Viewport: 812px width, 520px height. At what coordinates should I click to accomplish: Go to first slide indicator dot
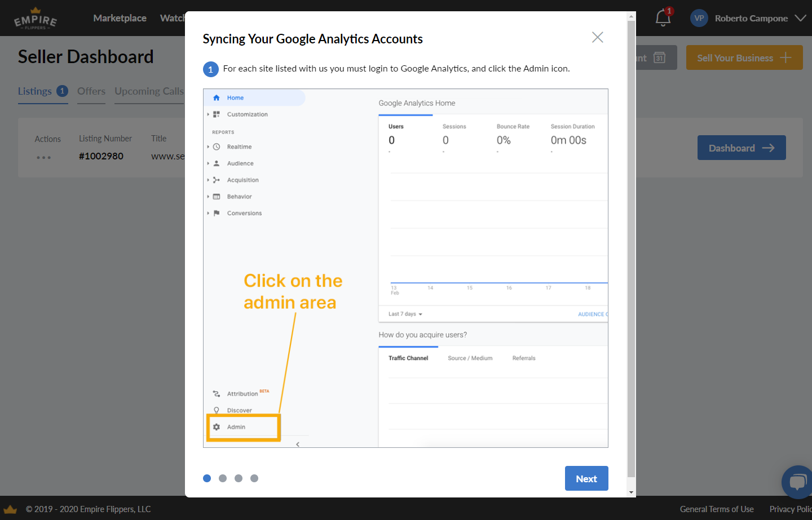coord(207,478)
